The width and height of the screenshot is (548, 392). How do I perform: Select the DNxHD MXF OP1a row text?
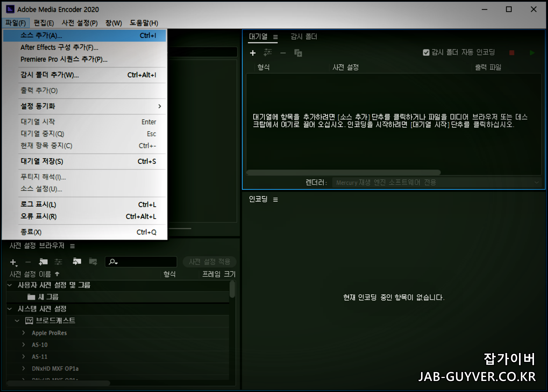click(55, 369)
